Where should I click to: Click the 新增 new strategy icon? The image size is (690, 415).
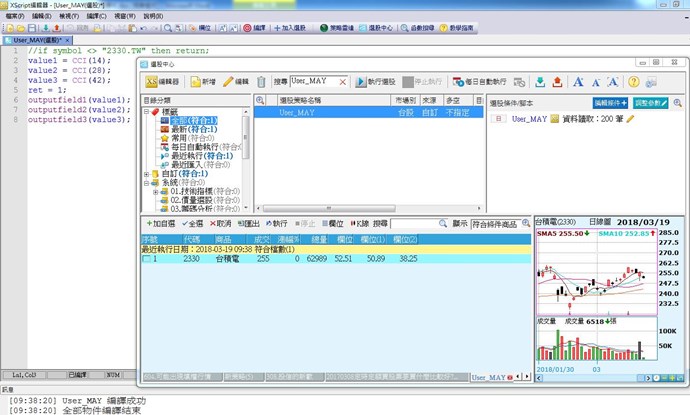[202, 82]
